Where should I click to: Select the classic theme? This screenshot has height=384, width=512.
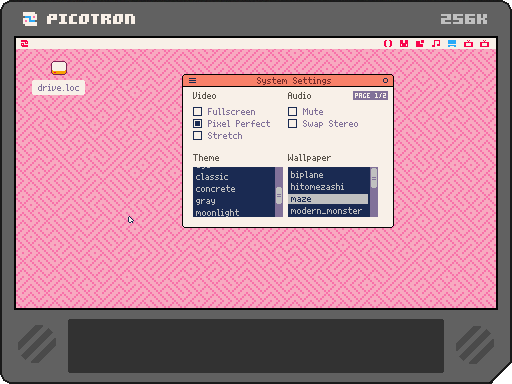(234, 177)
